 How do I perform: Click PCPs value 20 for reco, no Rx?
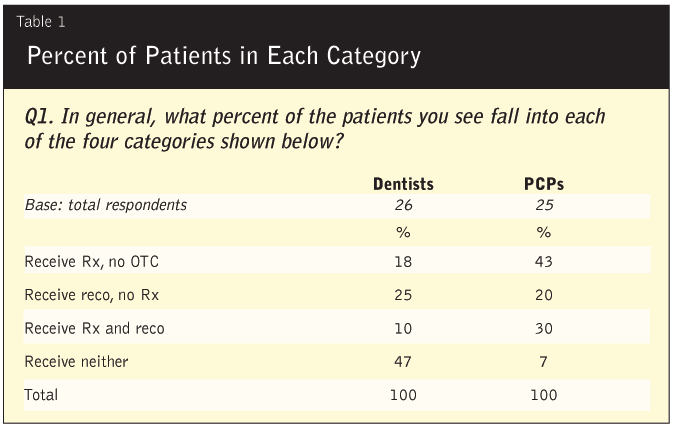click(543, 295)
